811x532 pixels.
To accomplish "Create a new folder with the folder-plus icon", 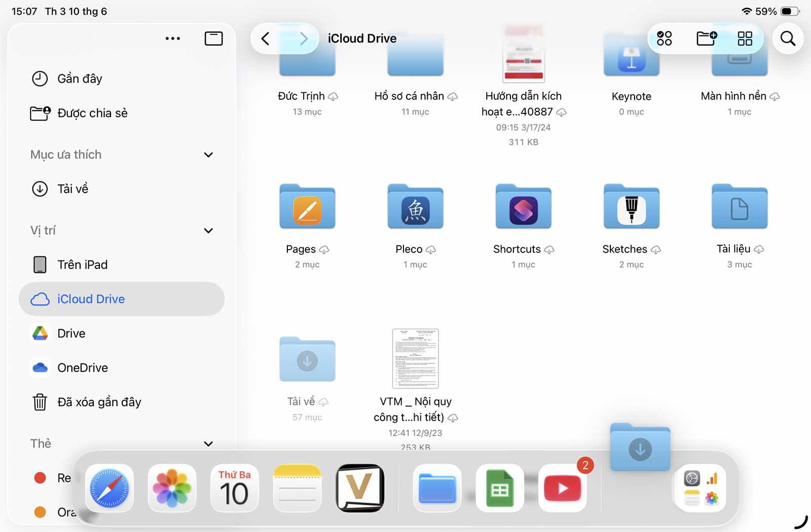I will 707,39.
